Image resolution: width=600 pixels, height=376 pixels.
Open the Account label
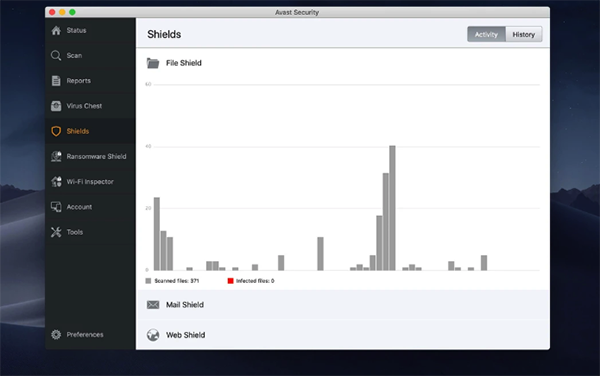[x=79, y=207]
